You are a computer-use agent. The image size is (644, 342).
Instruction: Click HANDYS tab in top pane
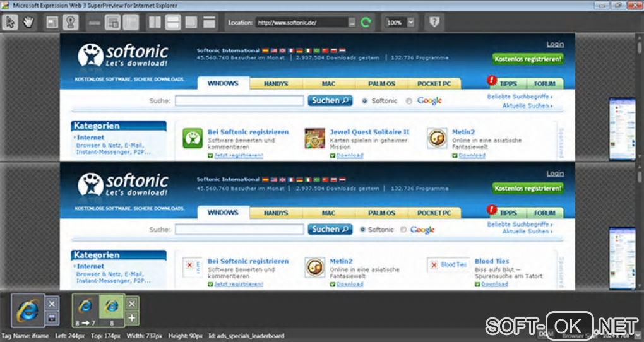pyautogui.click(x=276, y=84)
